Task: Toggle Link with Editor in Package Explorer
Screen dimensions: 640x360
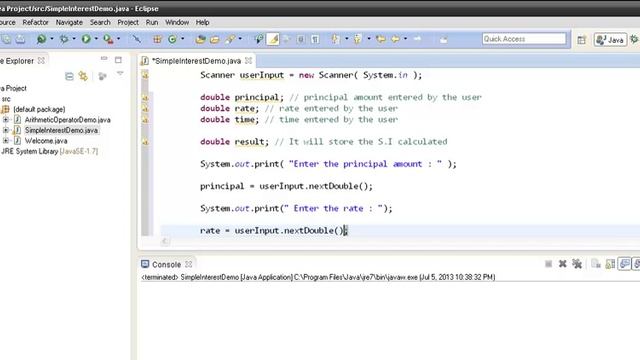Action: pos(83,76)
